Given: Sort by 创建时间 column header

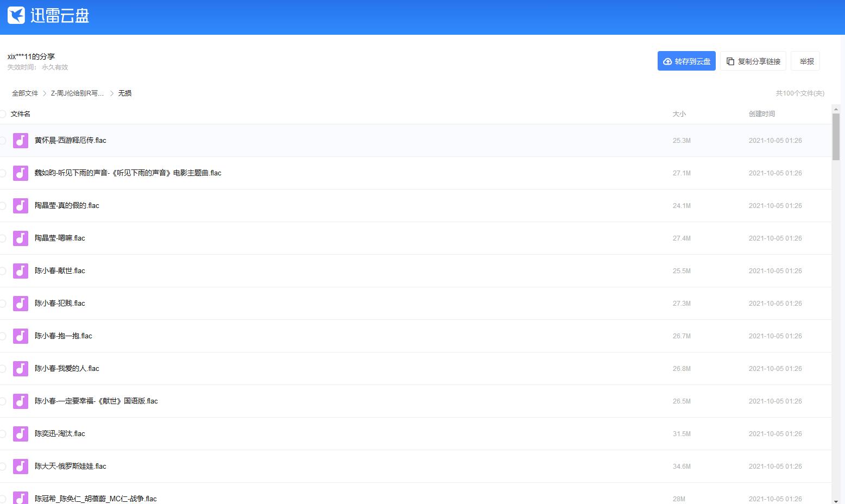Looking at the screenshot, I should point(761,114).
